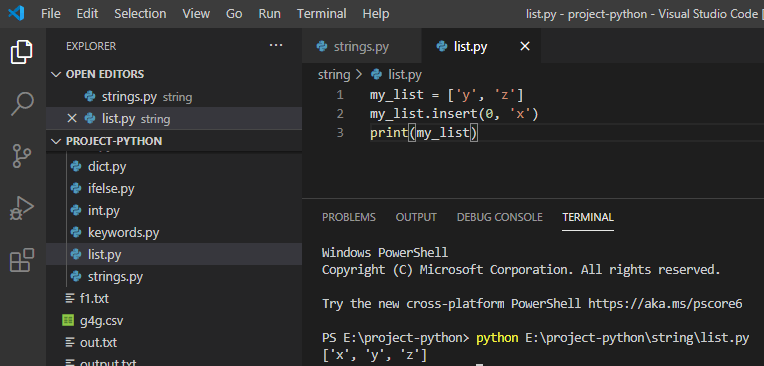Open Source Control view in activity bar

[x=22, y=156]
